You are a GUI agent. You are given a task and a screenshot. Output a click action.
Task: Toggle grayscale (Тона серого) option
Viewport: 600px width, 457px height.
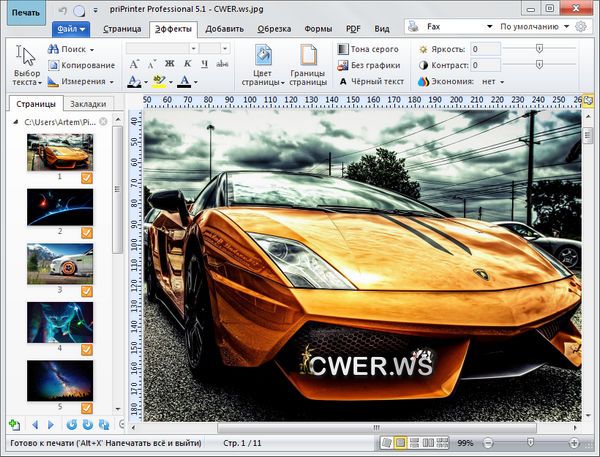point(369,49)
